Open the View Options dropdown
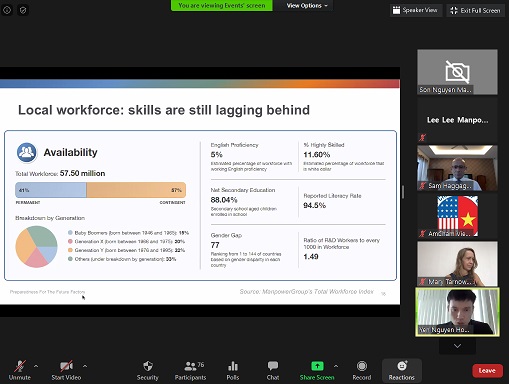 point(307,5)
